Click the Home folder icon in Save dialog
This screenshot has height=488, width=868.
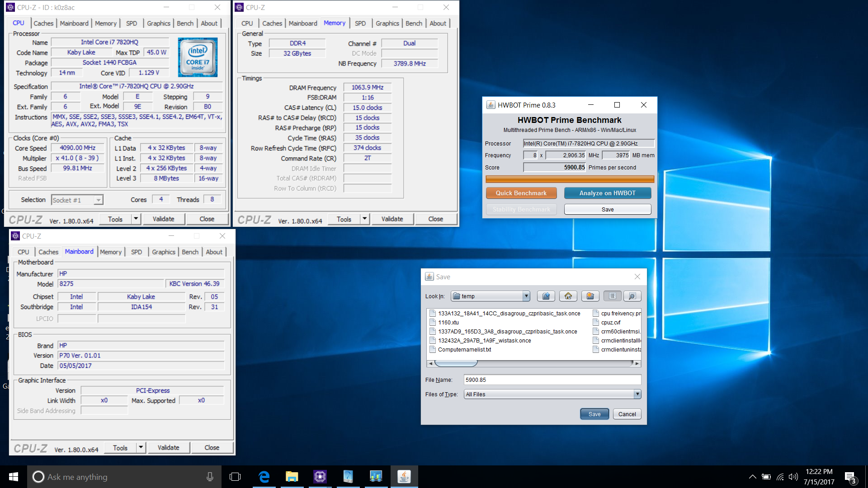pos(568,296)
